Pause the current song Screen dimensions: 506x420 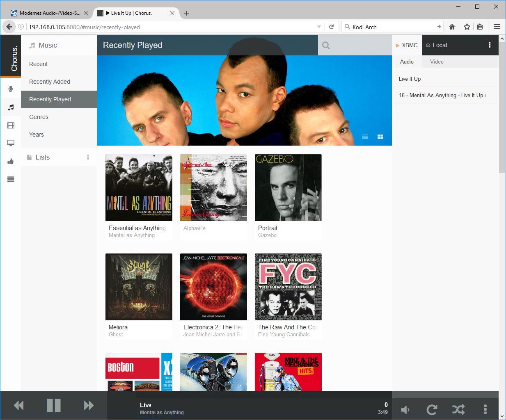click(x=54, y=406)
